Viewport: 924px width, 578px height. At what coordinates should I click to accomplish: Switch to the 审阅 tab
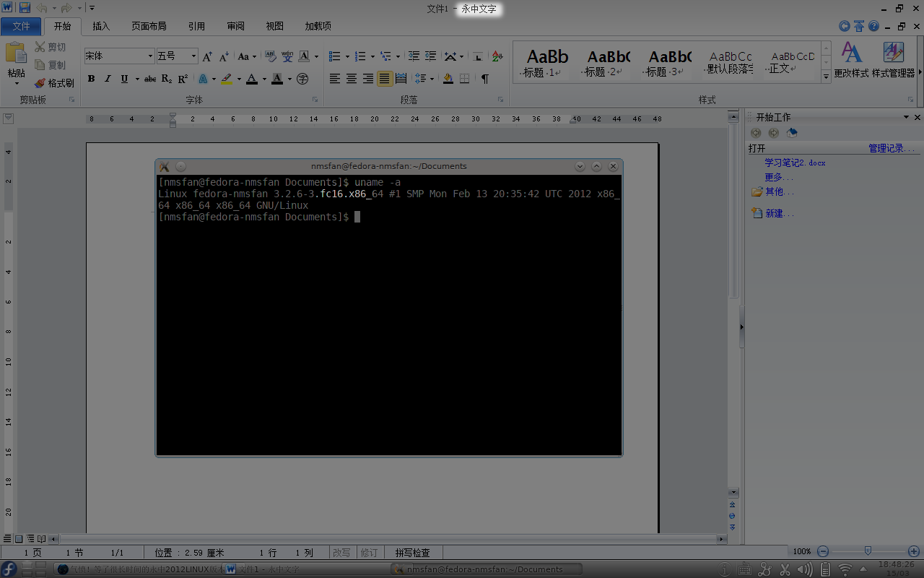235,26
